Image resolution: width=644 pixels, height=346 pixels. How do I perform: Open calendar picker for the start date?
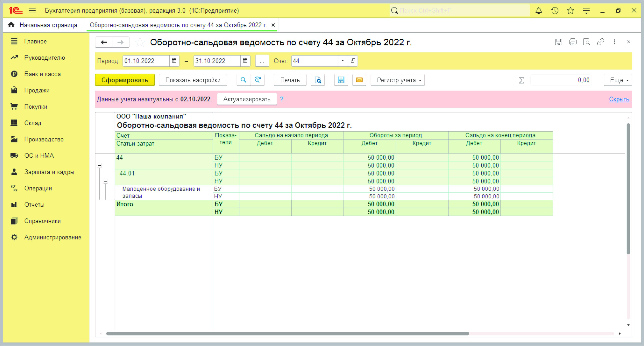pos(174,61)
